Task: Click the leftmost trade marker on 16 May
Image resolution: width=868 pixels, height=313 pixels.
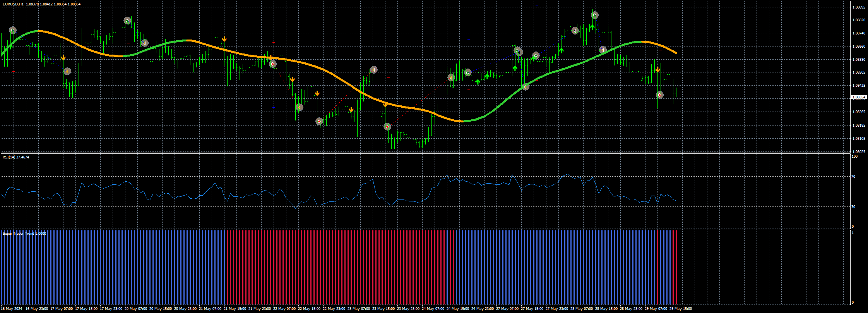Action: pos(13,30)
